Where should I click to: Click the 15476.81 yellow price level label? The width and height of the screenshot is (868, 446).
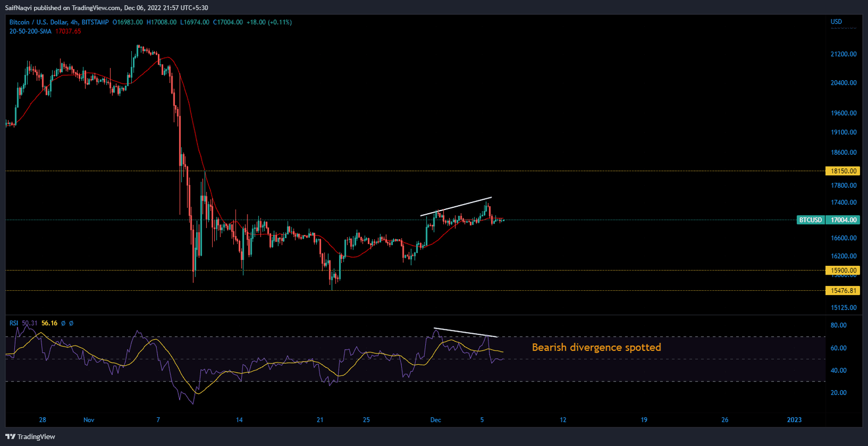(x=844, y=291)
